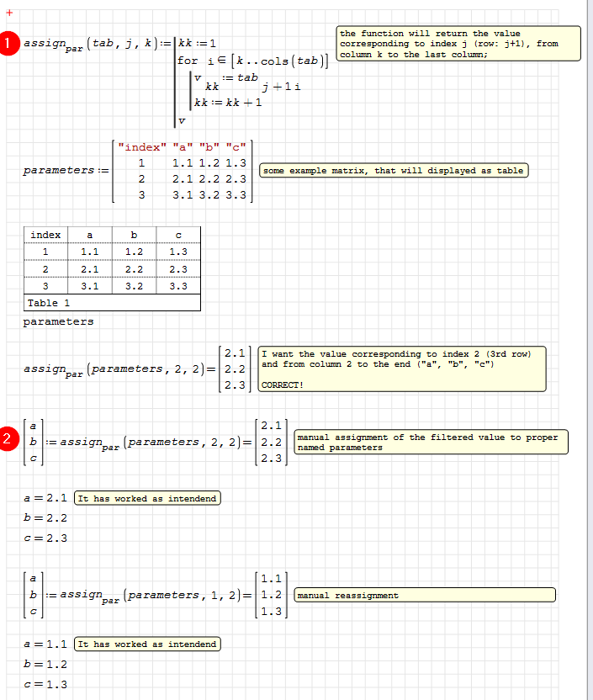Screen dimensions: 593x700
Task: Click the 'It has worked' note beside a = 1.1
Action: point(147,644)
